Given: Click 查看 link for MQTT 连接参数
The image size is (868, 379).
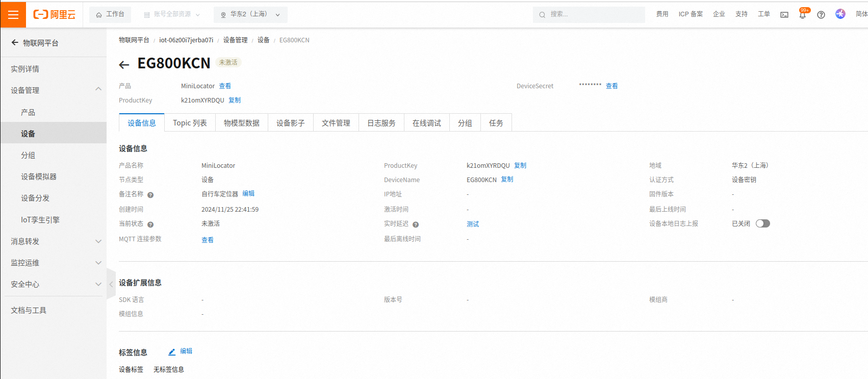Looking at the screenshot, I should (x=208, y=240).
